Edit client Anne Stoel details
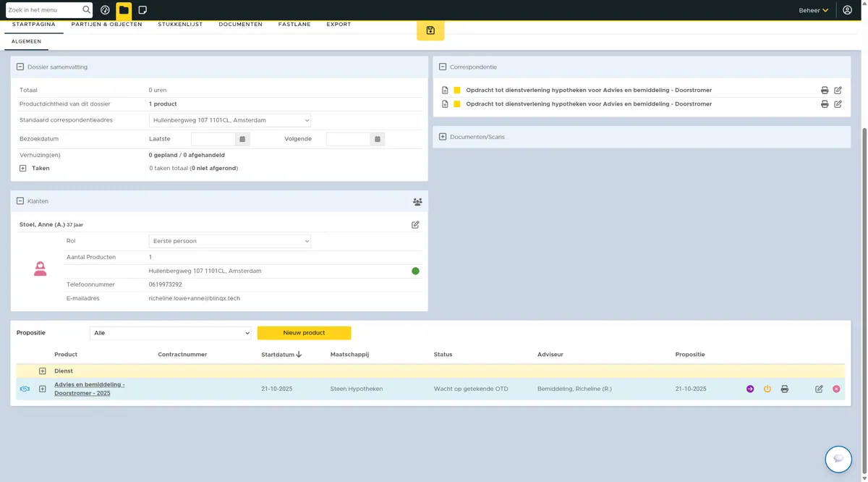Screen dimensions: 868x482 (x=415, y=225)
